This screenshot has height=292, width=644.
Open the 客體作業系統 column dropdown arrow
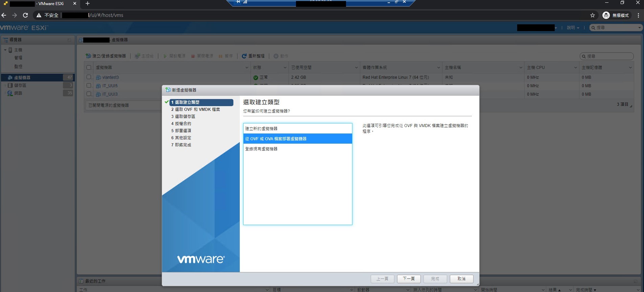tap(438, 68)
